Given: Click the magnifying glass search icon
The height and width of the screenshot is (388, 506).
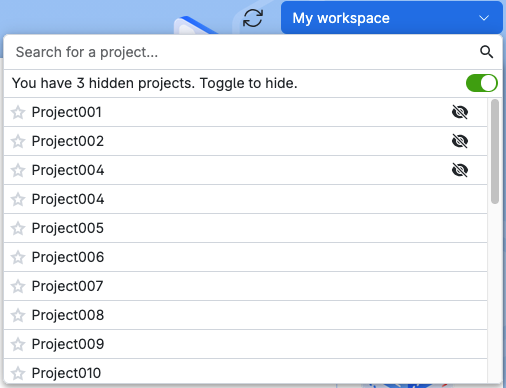Looking at the screenshot, I should click(486, 52).
